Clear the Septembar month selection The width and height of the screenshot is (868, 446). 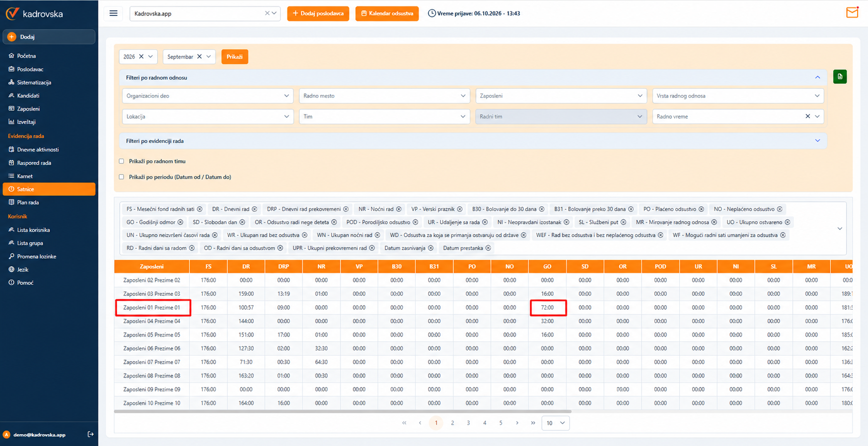tap(199, 57)
